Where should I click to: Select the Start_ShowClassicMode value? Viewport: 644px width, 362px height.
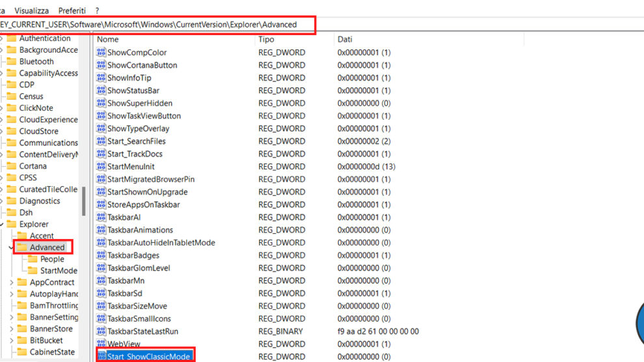tap(148, 356)
